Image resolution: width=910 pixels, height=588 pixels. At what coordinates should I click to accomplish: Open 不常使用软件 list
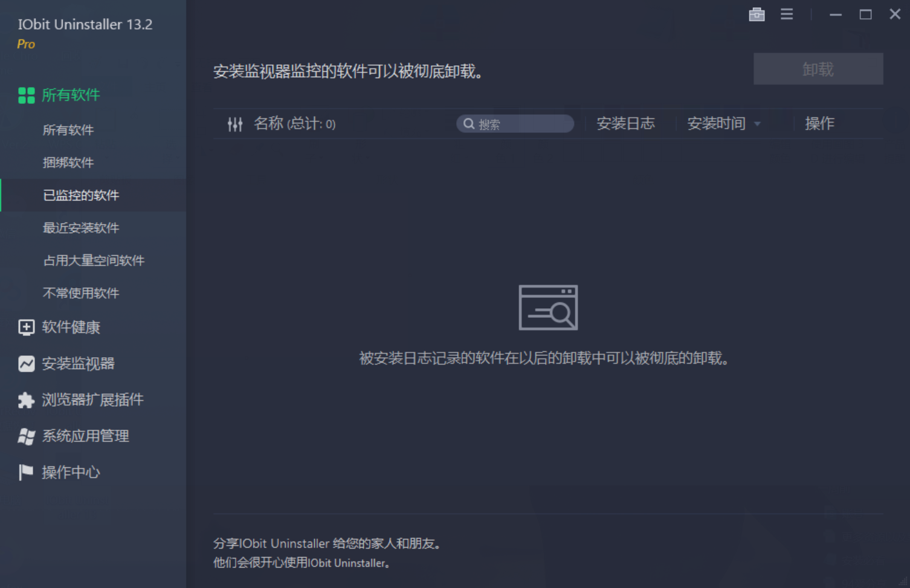click(81, 293)
